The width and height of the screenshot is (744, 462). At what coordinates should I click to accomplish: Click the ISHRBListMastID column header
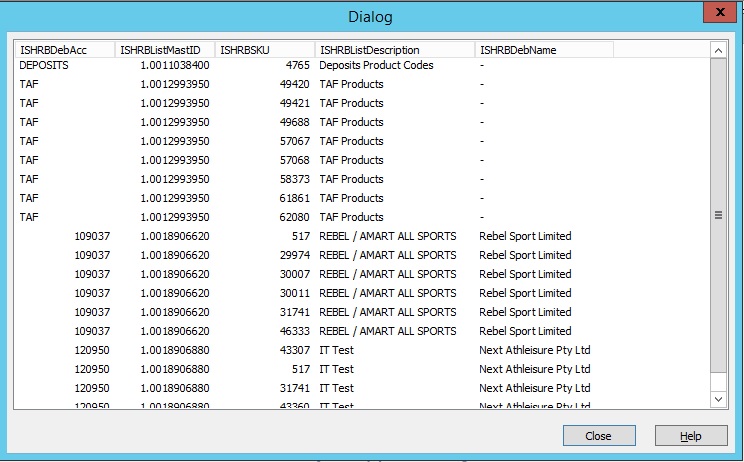(x=165, y=49)
